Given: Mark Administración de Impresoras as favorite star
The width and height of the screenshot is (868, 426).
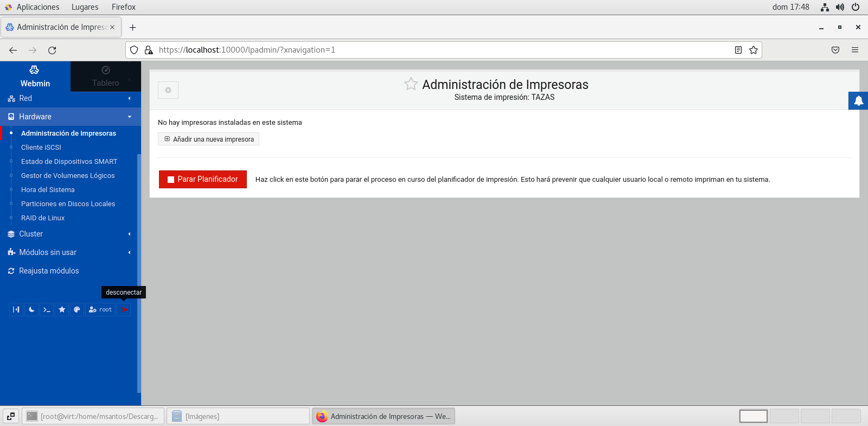Looking at the screenshot, I should click(411, 84).
